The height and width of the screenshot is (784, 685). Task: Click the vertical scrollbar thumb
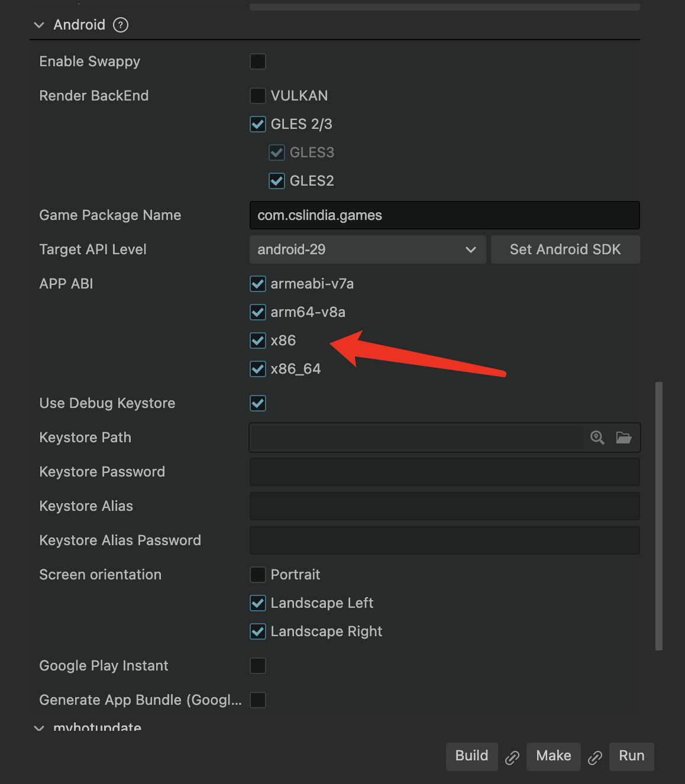tap(658, 516)
